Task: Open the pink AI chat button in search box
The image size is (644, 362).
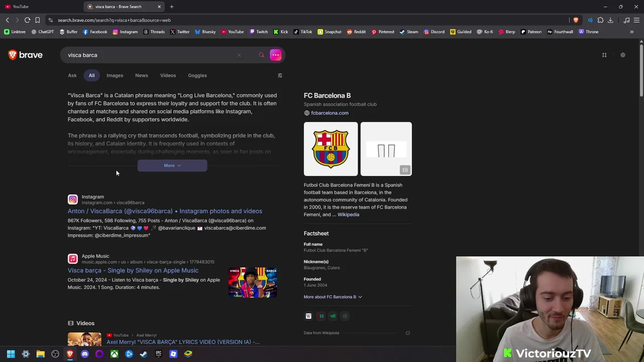Action: point(276,55)
